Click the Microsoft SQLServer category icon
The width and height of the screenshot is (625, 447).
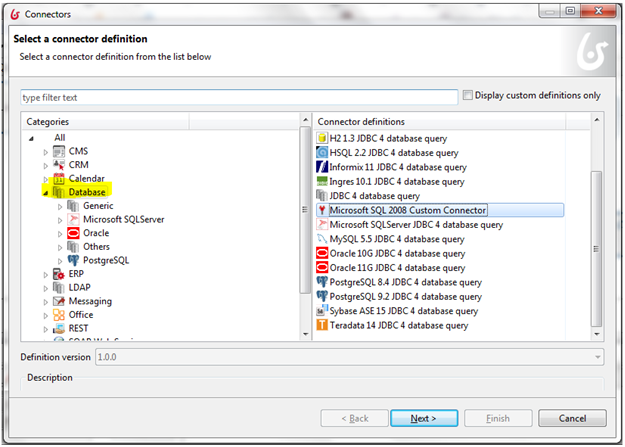[x=73, y=220]
